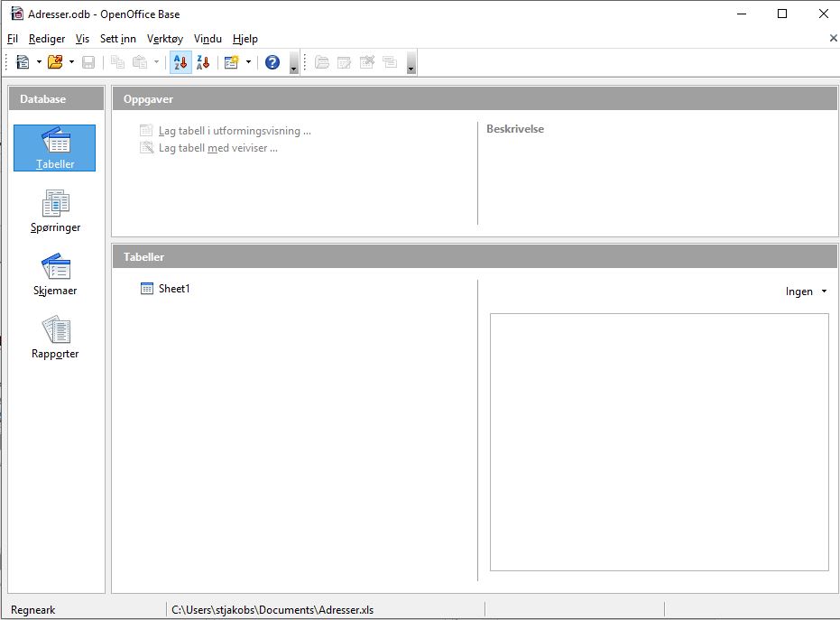This screenshot has height=620, width=840.
Task: Click the Edit table toolbar icon
Action: click(344, 62)
